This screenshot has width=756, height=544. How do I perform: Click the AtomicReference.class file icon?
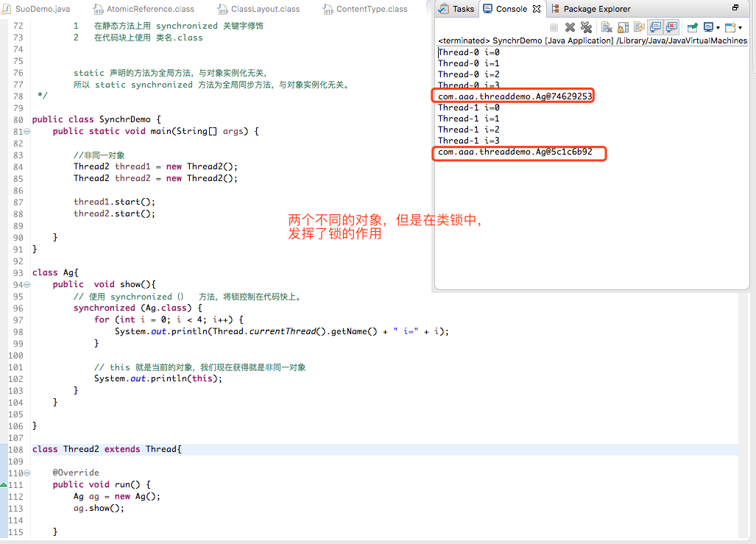pyautogui.click(x=99, y=9)
